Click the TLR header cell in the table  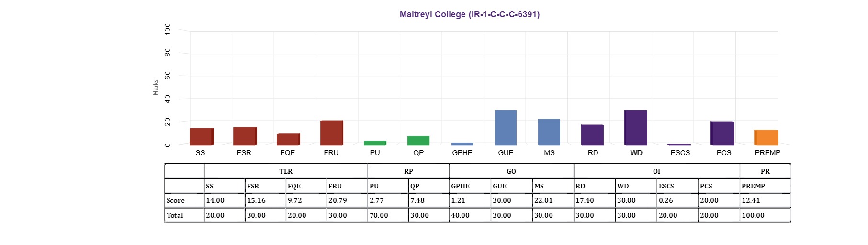click(x=286, y=171)
